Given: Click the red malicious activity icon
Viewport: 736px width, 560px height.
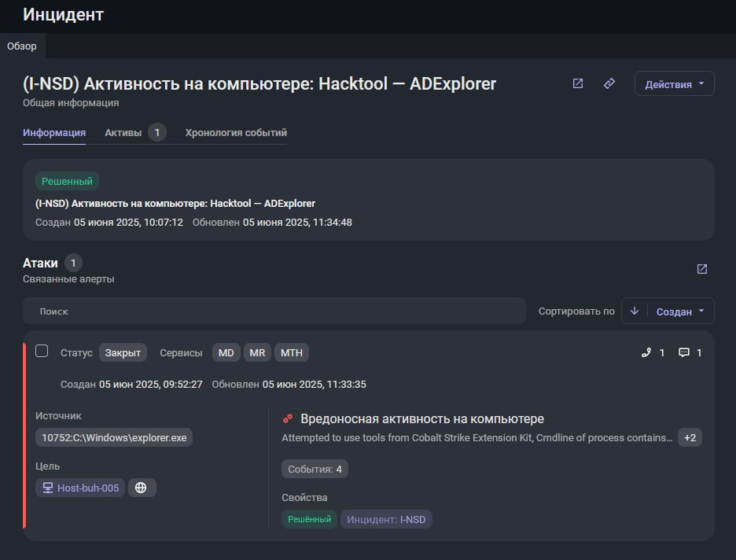Looking at the screenshot, I should [x=288, y=419].
